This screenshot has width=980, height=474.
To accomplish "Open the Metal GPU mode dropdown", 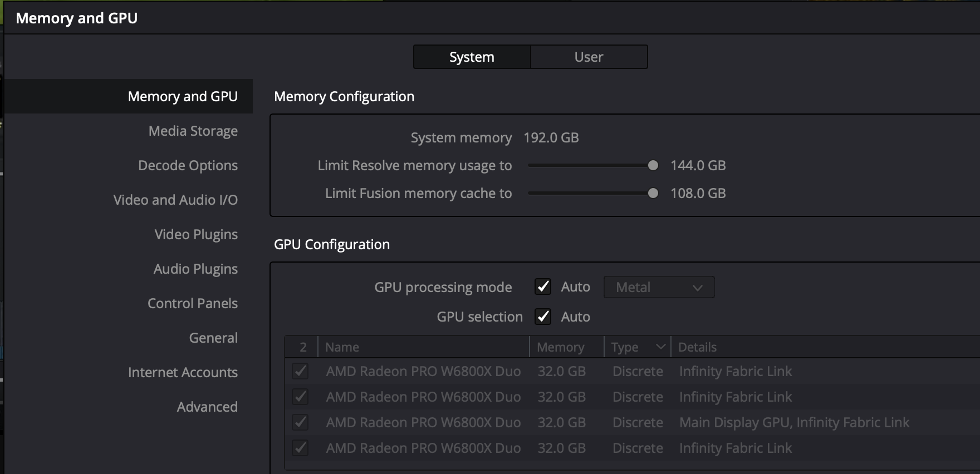I will click(x=659, y=287).
